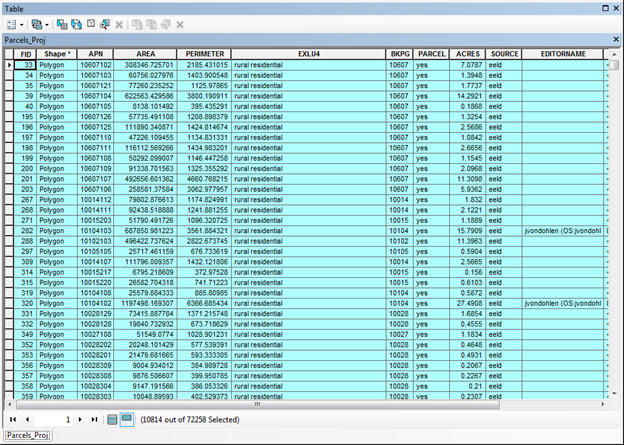Viewport: 624px width, 445px height.
Task: Click the Related Tables icon
Action: click(x=36, y=22)
